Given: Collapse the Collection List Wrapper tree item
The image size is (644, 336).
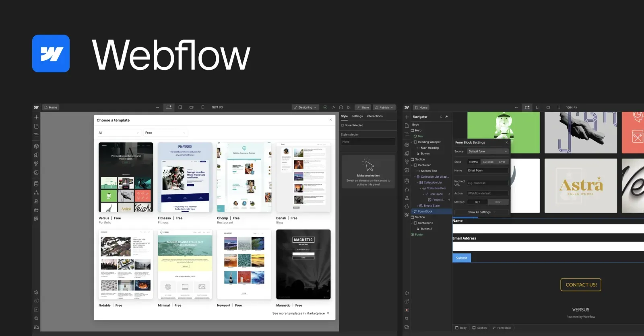Looking at the screenshot, I should (x=415, y=176).
